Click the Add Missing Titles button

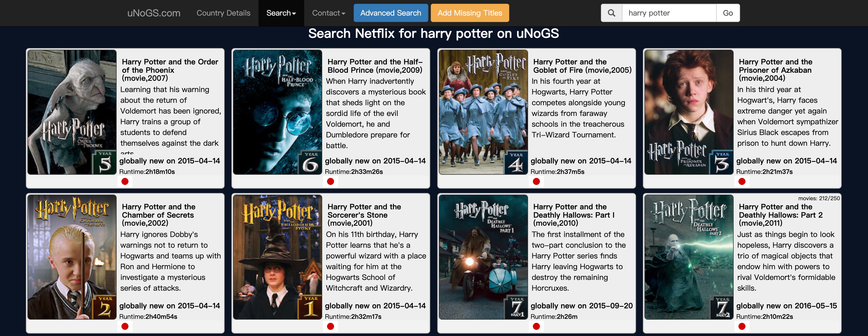tap(470, 13)
